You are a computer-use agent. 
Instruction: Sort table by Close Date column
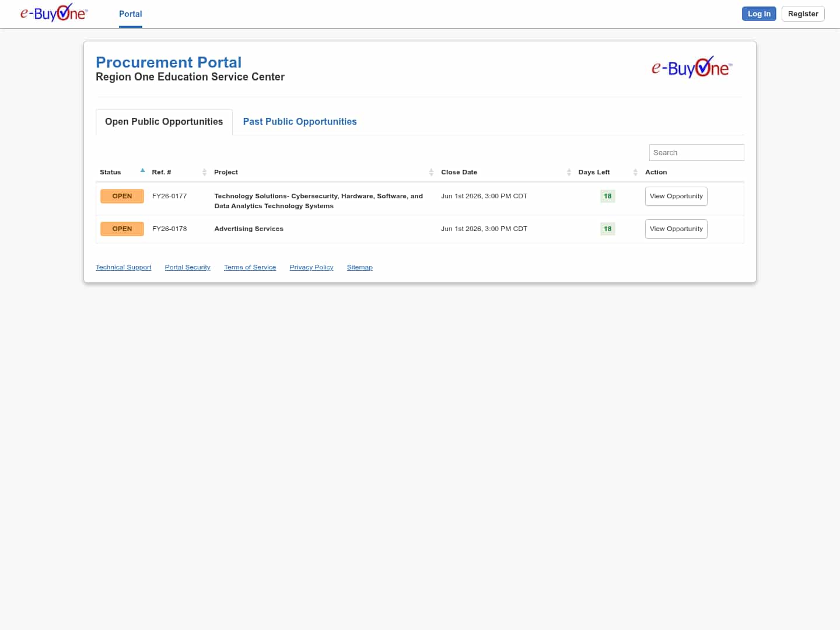(x=505, y=172)
